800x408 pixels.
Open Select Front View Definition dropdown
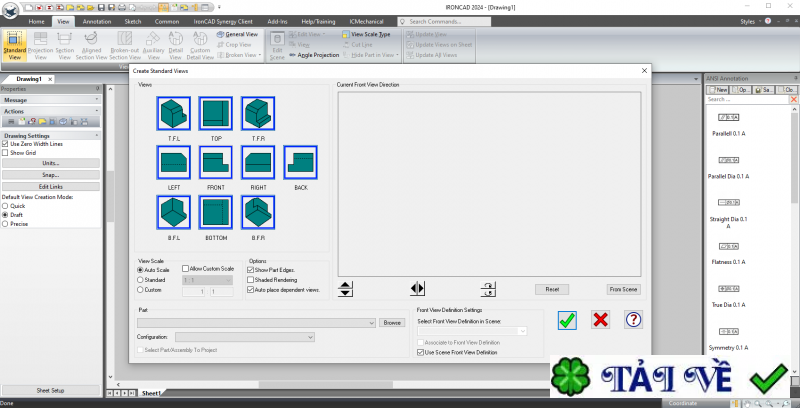(x=472, y=331)
